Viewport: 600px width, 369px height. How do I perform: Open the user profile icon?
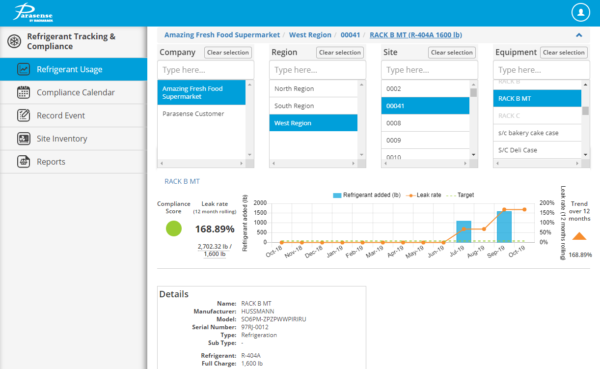[x=580, y=12]
